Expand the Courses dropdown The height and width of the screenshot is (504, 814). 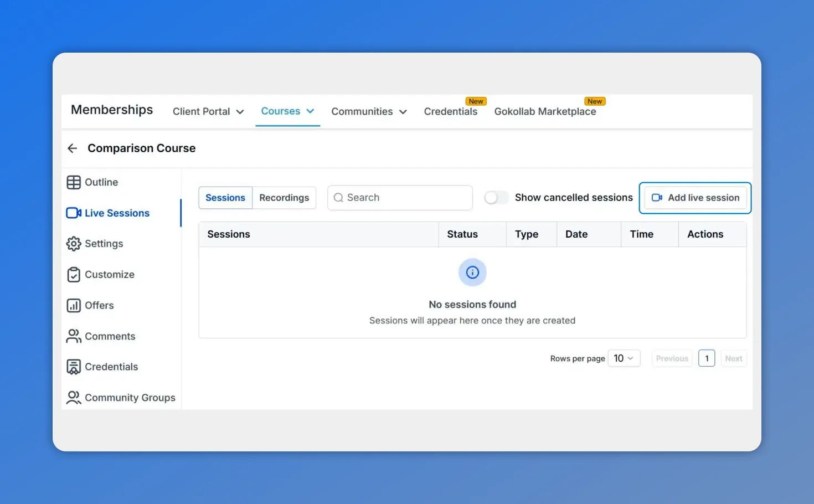pyautogui.click(x=287, y=111)
